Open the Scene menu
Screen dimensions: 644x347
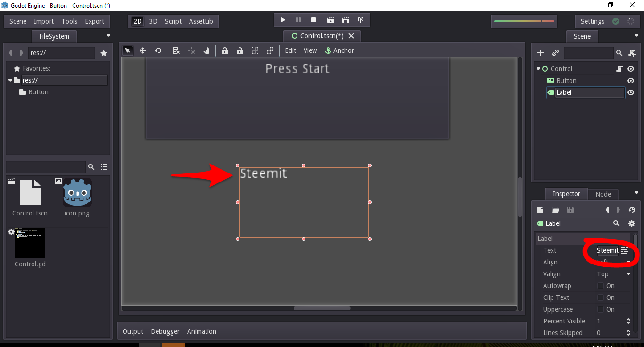18,21
